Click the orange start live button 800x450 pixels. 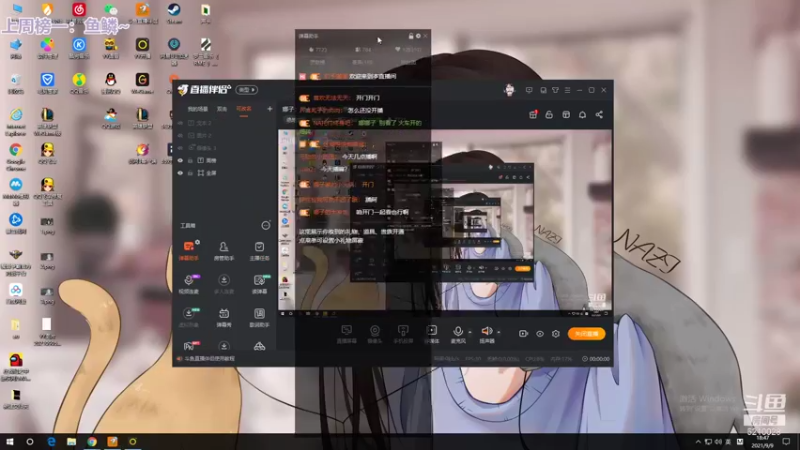point(586,334)
